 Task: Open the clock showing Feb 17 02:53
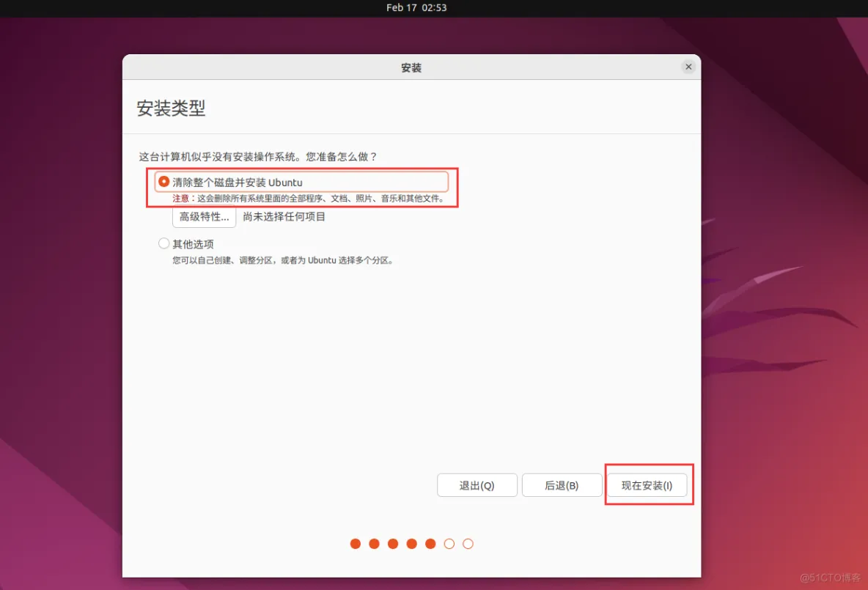coord(416,8)
